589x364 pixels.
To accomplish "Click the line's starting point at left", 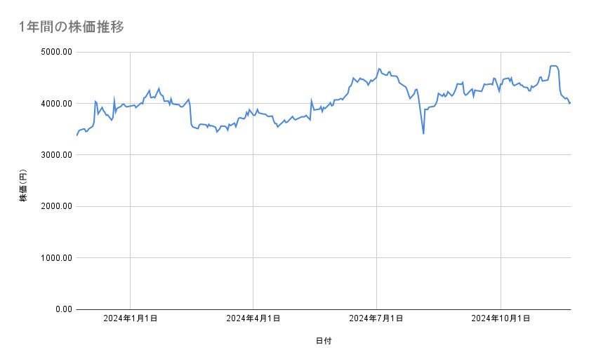I will (77, 135).
